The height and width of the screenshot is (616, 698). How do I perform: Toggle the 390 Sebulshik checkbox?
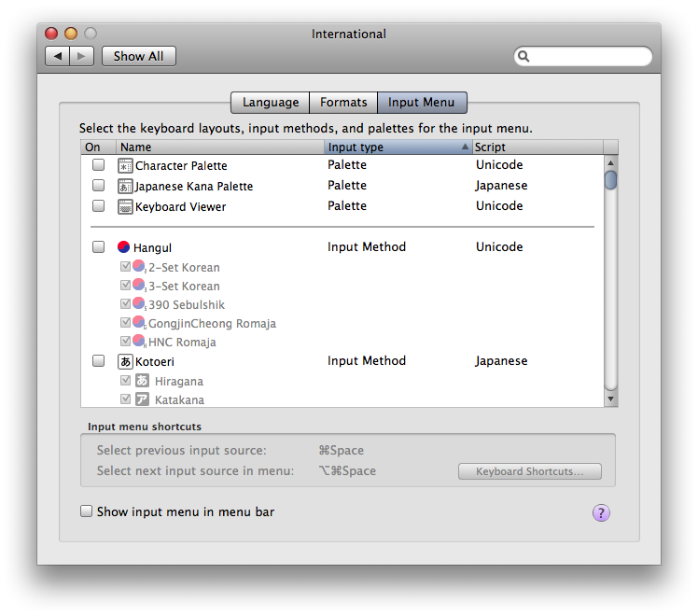[x=126, y=303]
